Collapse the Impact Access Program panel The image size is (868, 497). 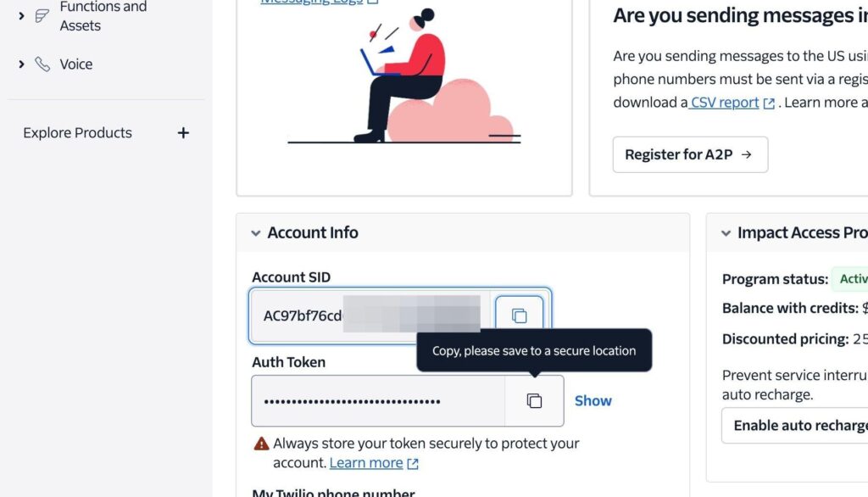pyautogui.click(x=726, y=233)
